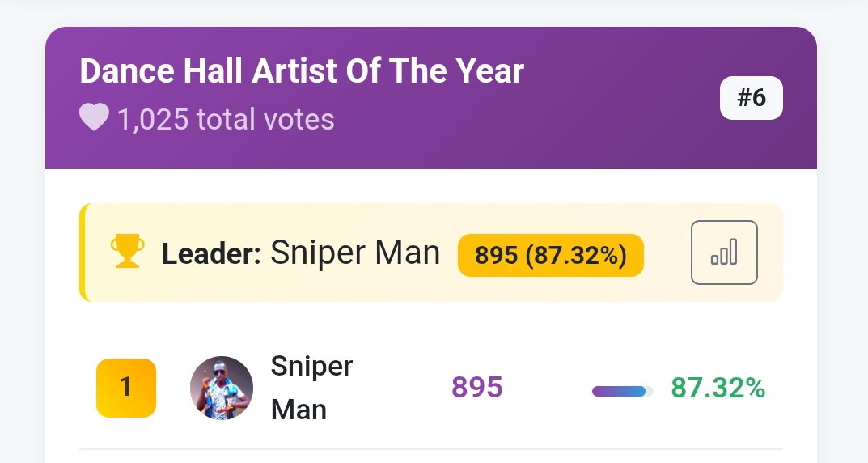The width and height of the screenshot is (868, 463).
Task: Click the green 87.32% percentage
Action: 718,389
